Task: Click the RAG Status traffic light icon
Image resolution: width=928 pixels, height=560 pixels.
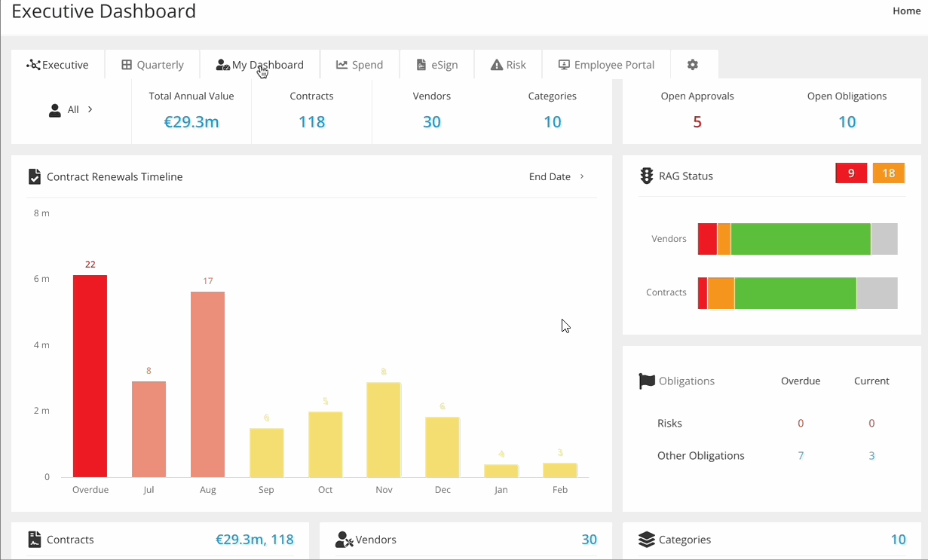Action: pyautogui.click(x=646, y=176)
